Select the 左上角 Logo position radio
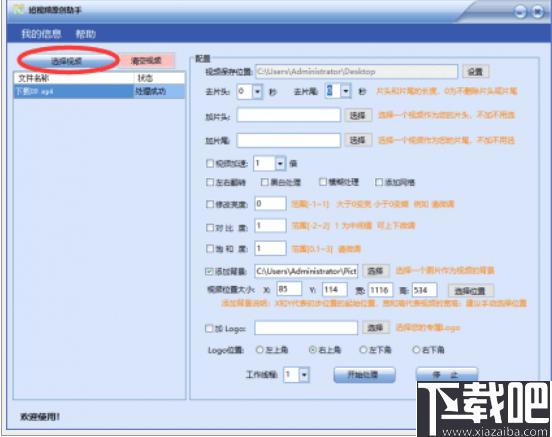The image size is (552, 437). [x=259, y=350]
